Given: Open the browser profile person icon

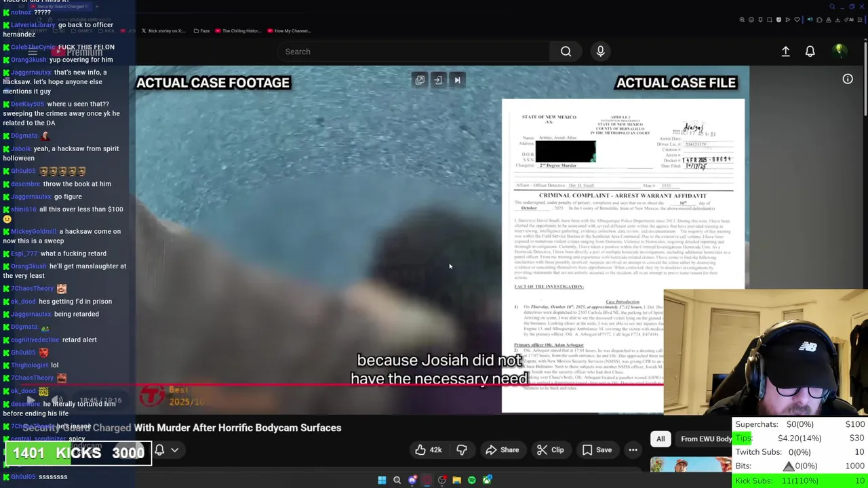Looking at the screenshot, I should click(x=829, y=20).
